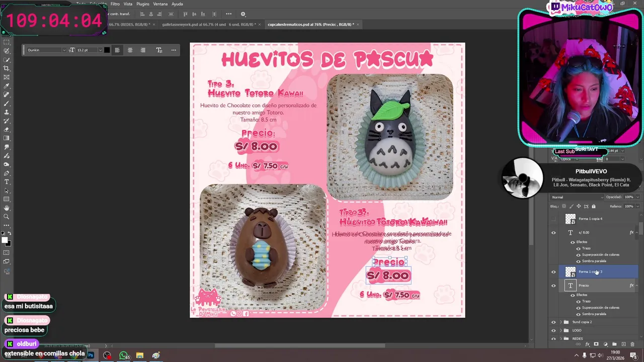
Task: Hide the s/ 8.00 text layer
Action: (x=553, y=232)
